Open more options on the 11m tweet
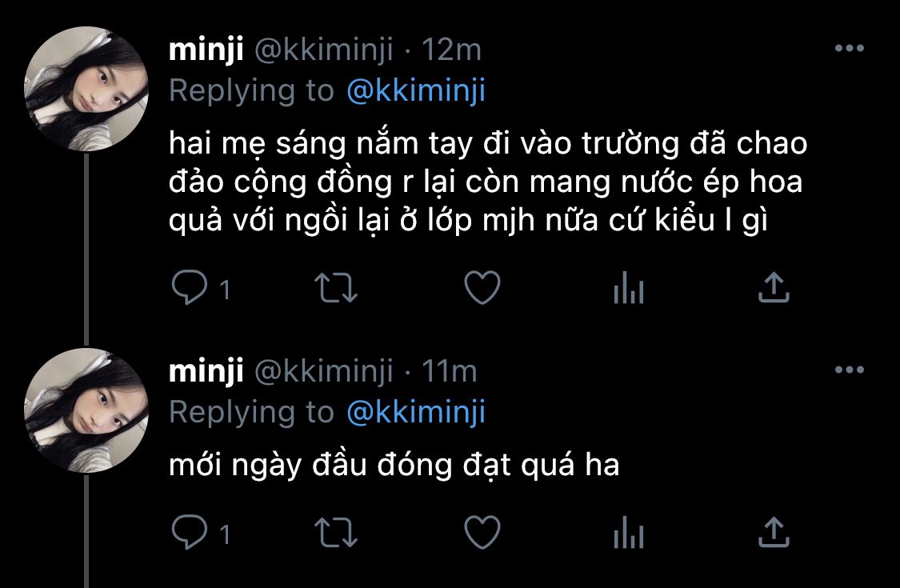900x588 pixels. point(850,370)
